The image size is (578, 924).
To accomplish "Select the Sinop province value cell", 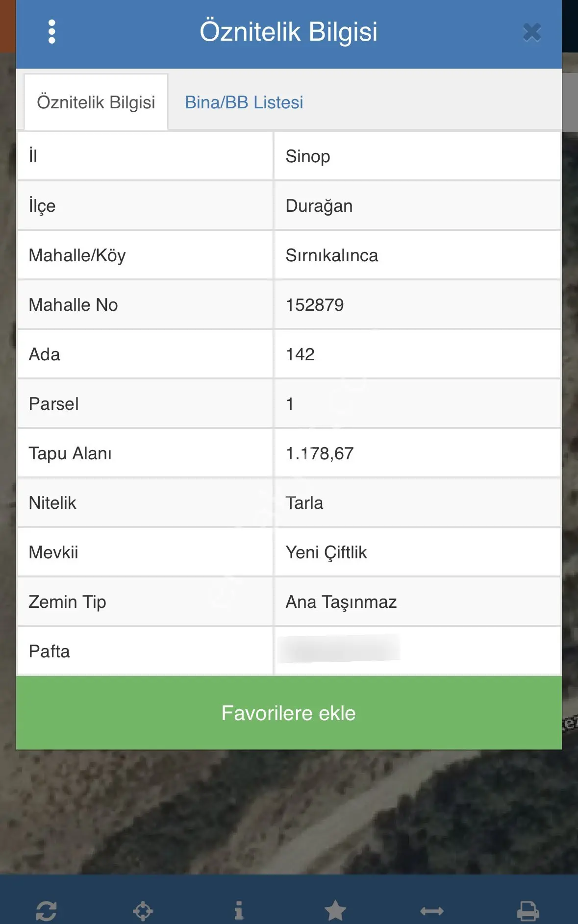I will click(x=417, y=156).
